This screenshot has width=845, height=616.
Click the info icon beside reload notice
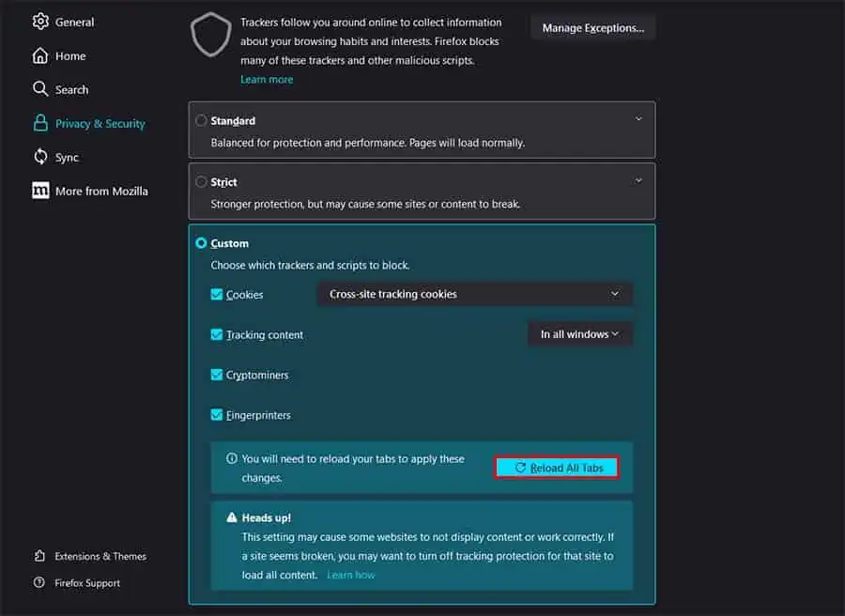click(232, 458)
